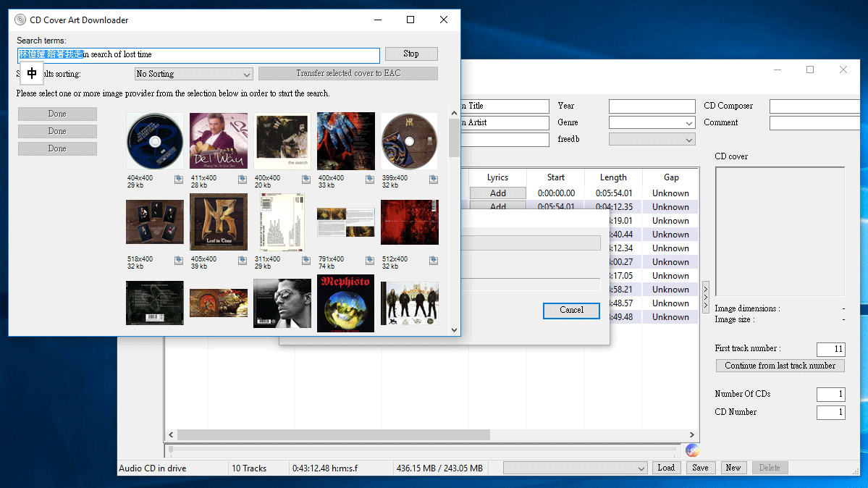Click the cover results scroll up arrow
This screenshot has width=868, height=488.
(455, 113)
